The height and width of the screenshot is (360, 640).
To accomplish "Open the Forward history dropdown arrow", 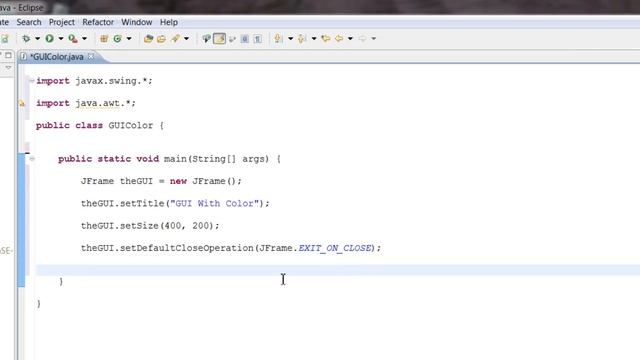I will (x=373, y=39).
